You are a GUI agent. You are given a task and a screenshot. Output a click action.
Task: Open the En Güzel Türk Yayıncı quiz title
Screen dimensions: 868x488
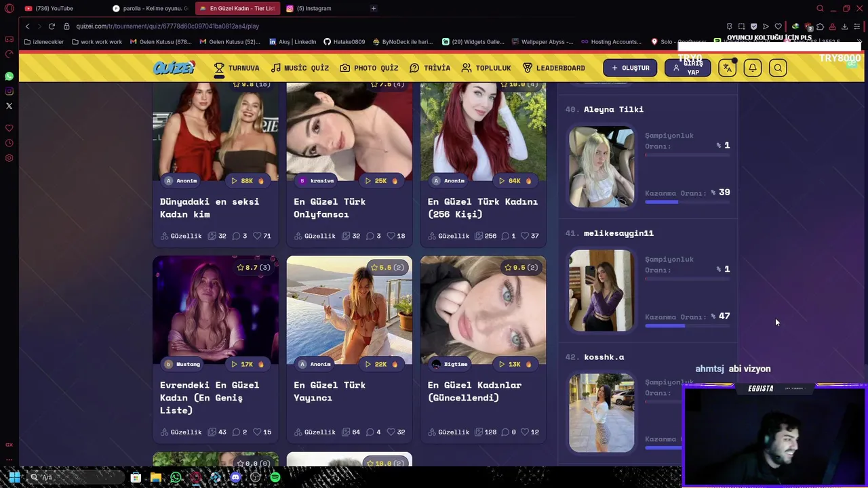click(x=330, y=391)
